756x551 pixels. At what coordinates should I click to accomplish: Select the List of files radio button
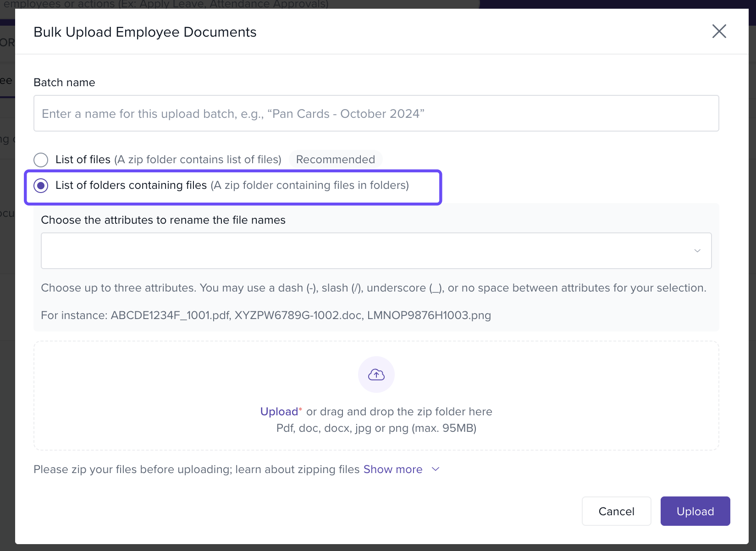tap(41, 160)
